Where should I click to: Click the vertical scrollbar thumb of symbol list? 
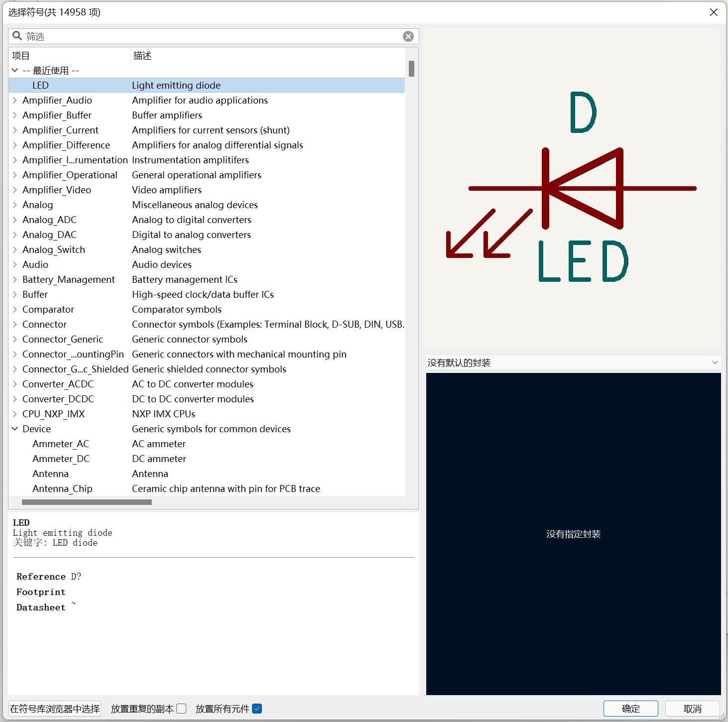pos(411,69)
